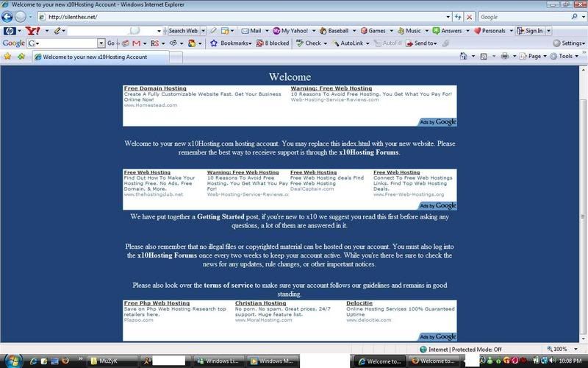Click the Google toolbar Go button
This screenshot has height=368, width=588.
tap(111, 43)
